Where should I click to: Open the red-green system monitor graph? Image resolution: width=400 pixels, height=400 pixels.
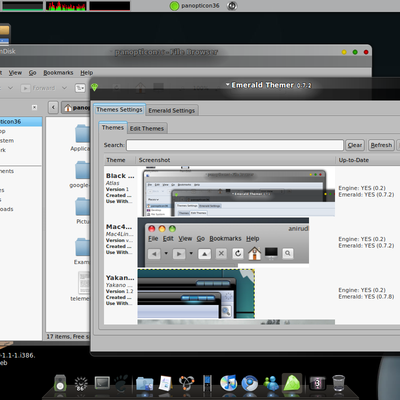pyautogui.click(x=66, y=6)
